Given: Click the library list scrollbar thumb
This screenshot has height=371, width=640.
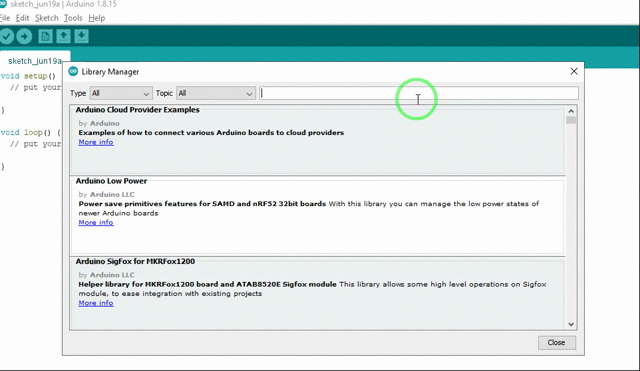Looking at the screenshot, I should [x=571, y=120].
